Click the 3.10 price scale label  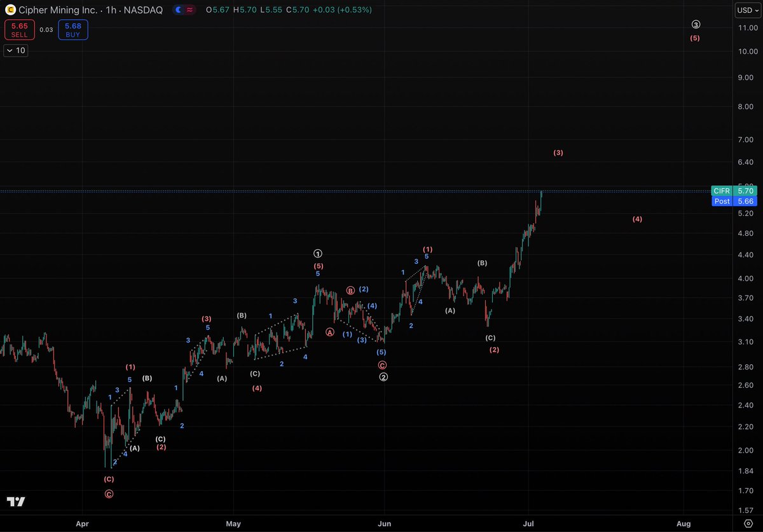tap(745, 342)
